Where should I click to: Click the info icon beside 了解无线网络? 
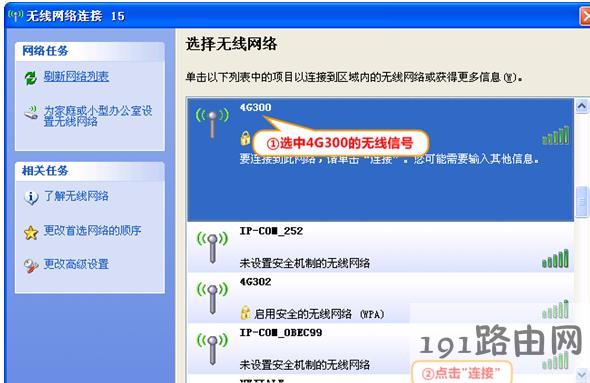(31, 197)
